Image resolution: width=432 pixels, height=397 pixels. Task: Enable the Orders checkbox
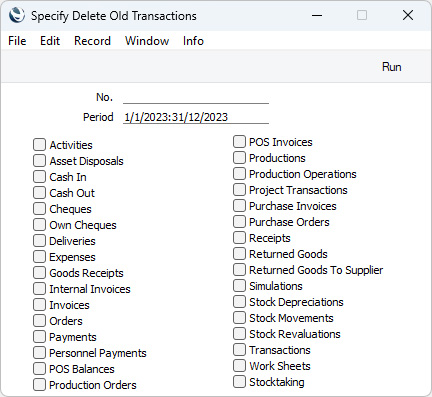39,321
